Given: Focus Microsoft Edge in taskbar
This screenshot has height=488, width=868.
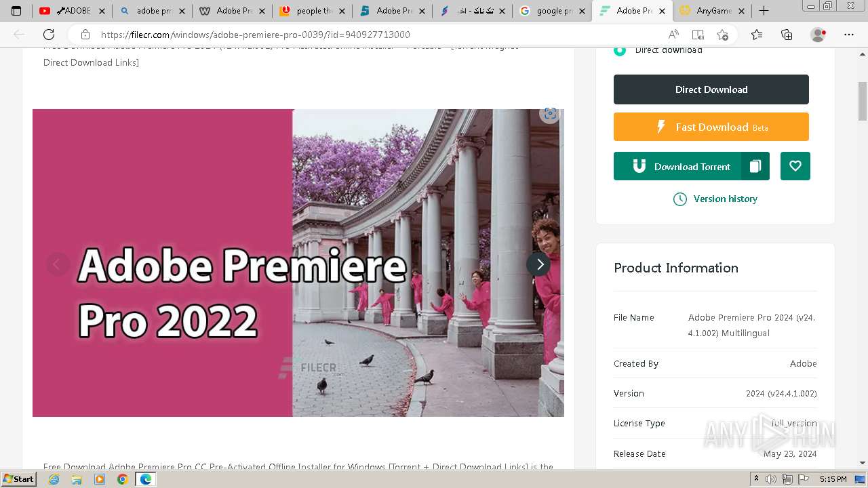Looking at the screenshot, I should [145, 479].
